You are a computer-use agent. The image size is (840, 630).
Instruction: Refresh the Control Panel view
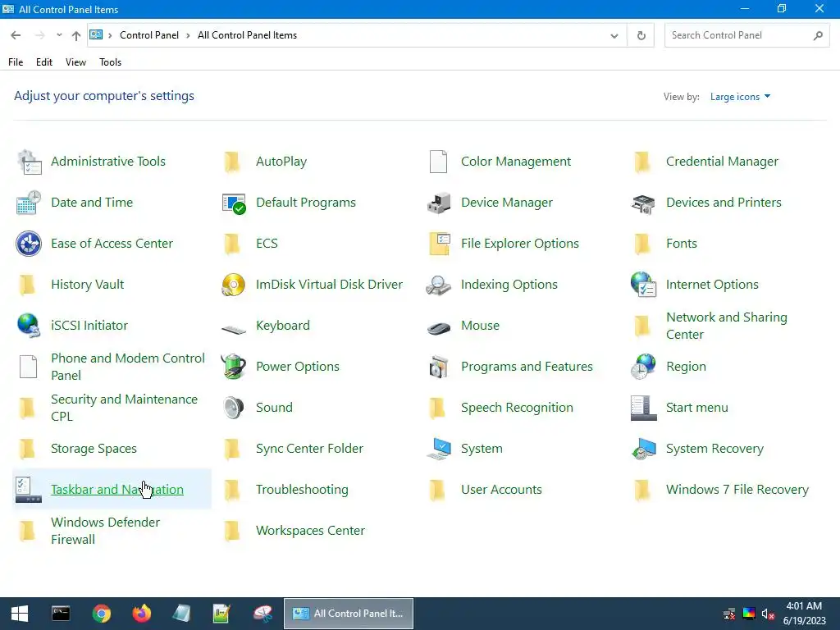tap(641, 36)
